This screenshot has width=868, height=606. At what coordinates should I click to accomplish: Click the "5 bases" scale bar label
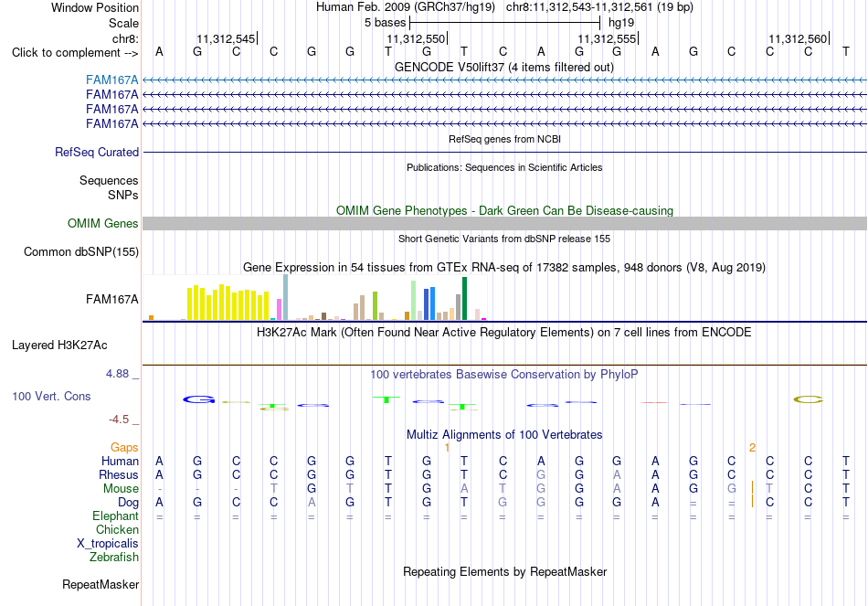point(385,23)
